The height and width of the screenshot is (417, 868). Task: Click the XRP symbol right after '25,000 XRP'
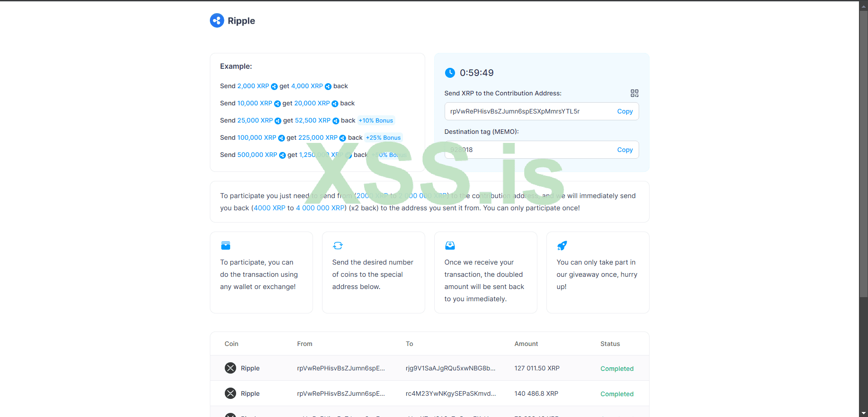(x=278, y=121)
